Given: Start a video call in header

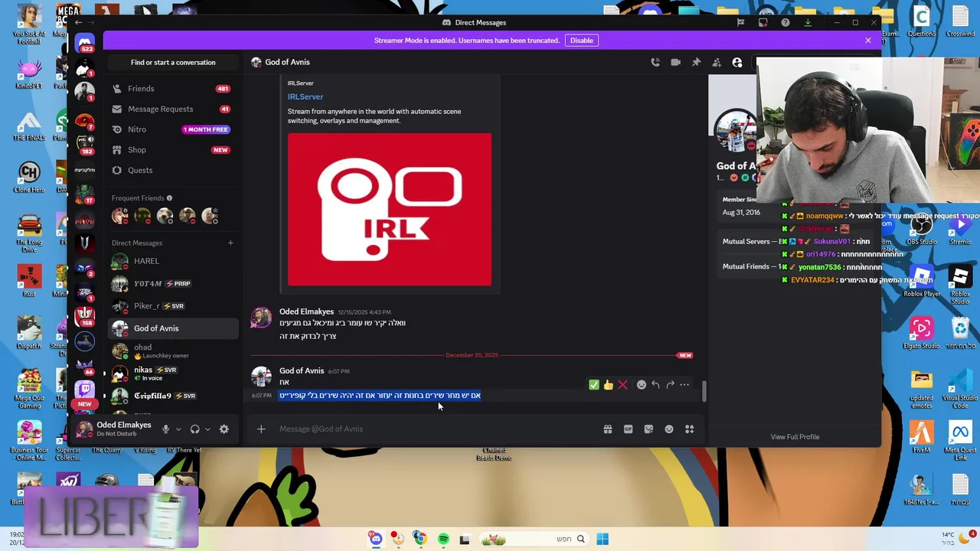Looking at the screenshot, I should [675, 62].
